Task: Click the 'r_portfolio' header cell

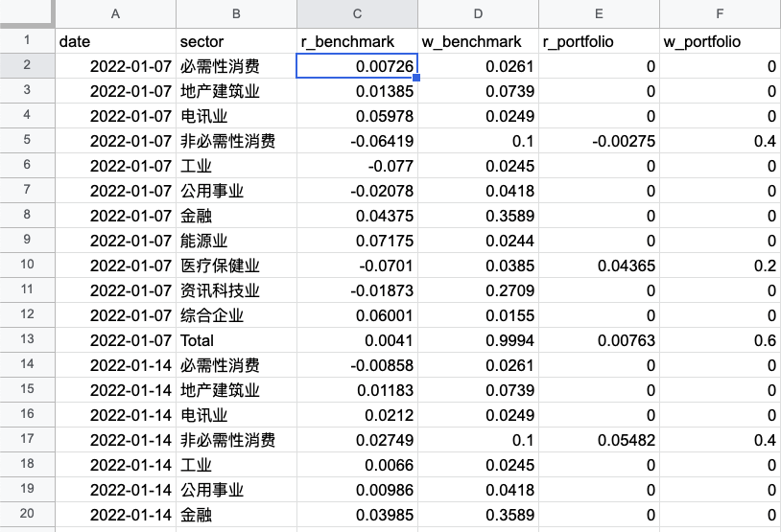Action: pyautogui.click(x=600, y=41)
